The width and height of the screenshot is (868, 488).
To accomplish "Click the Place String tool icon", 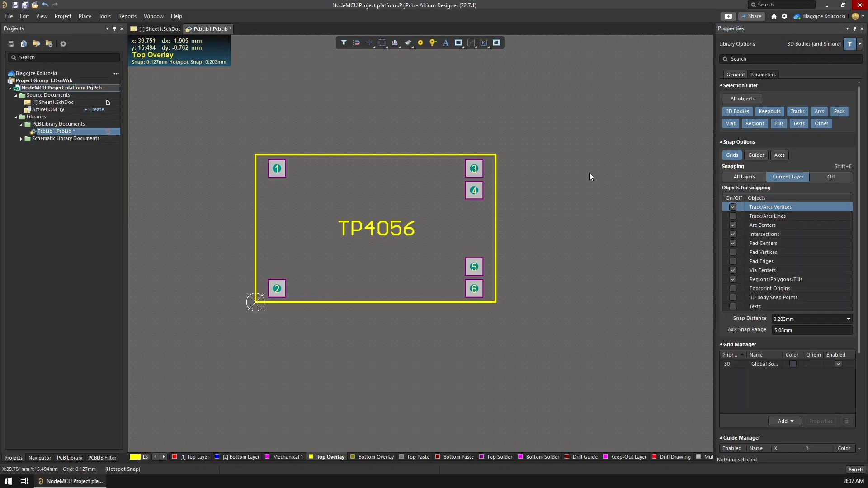I will pyautogui.click(x=445, y=42).
